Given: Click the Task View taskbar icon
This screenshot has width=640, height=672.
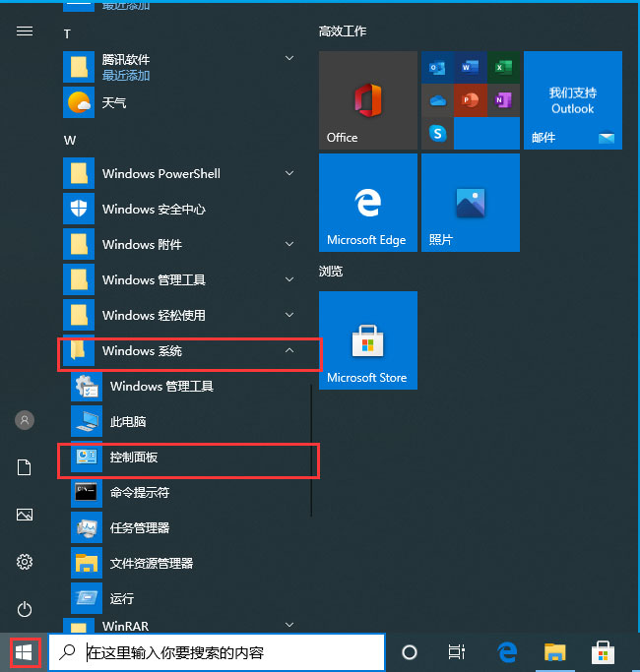Looking at the screenshot, I should point(456,651).
